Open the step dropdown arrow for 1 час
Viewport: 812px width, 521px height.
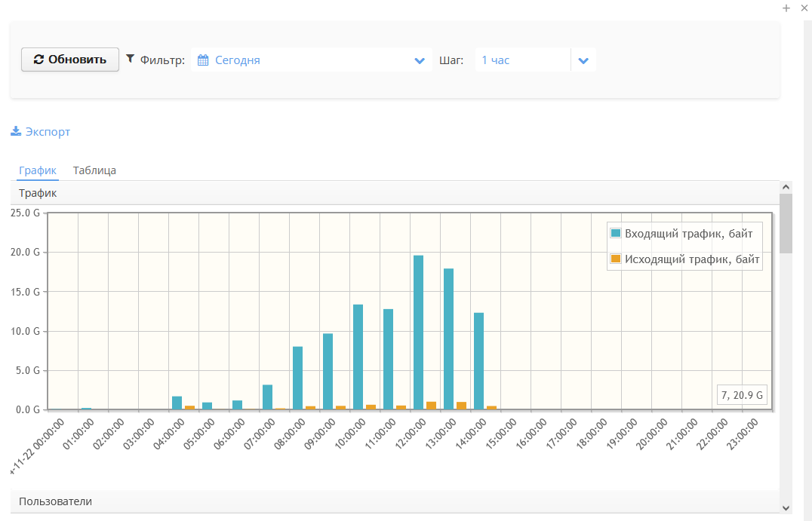coord(583,60)
